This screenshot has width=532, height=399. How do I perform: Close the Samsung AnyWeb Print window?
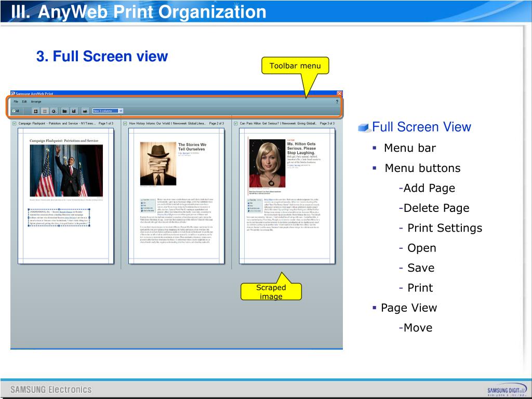point(339,94)
